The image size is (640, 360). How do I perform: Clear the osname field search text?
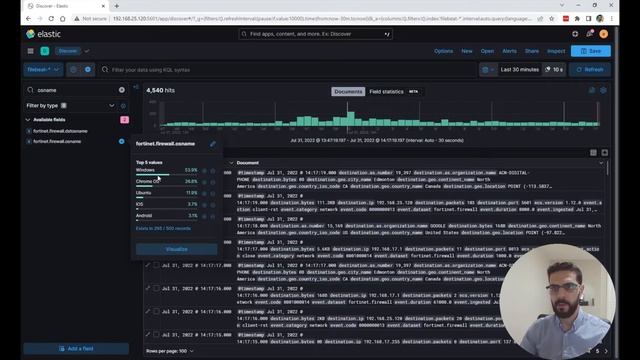point(122,90)
